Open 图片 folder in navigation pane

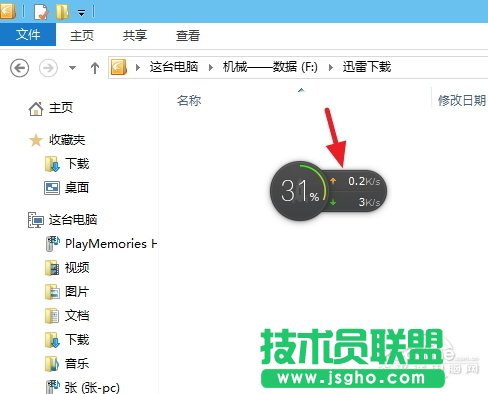[77, 292]
